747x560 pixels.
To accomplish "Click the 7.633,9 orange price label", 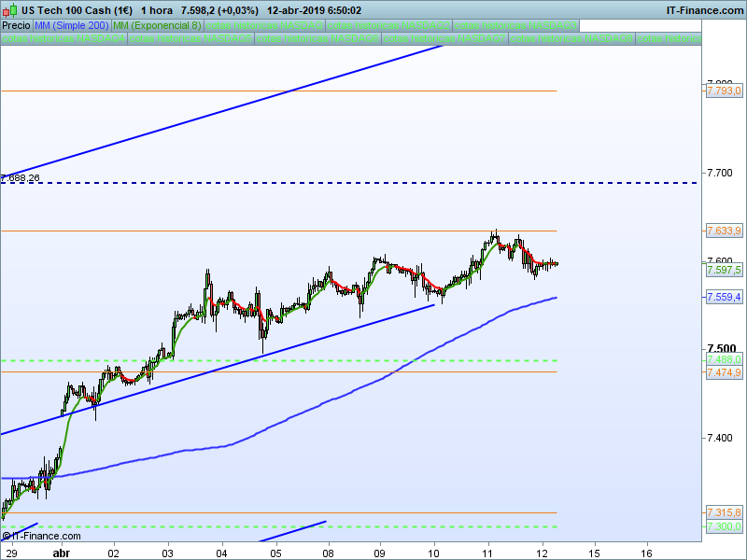I will point(724,231).
